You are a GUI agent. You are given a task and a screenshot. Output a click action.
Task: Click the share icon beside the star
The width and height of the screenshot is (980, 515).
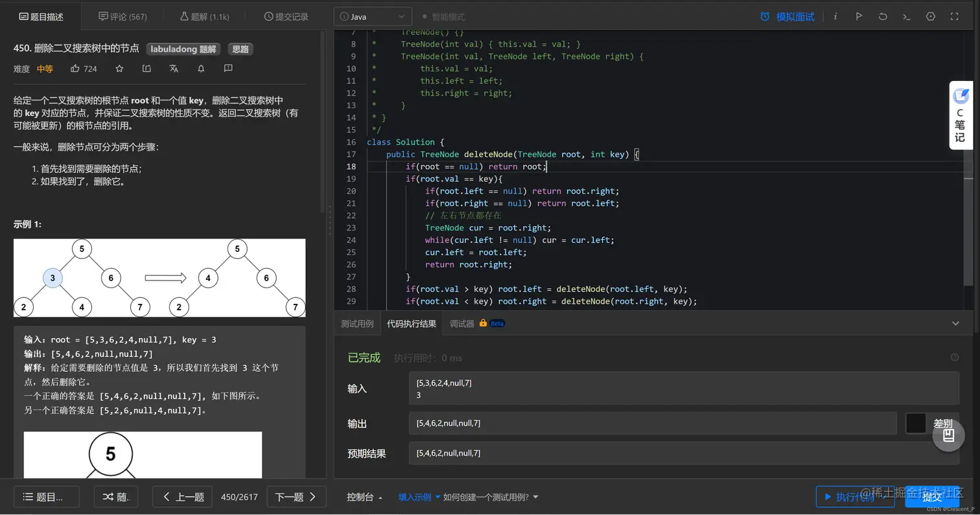[146, 68]
